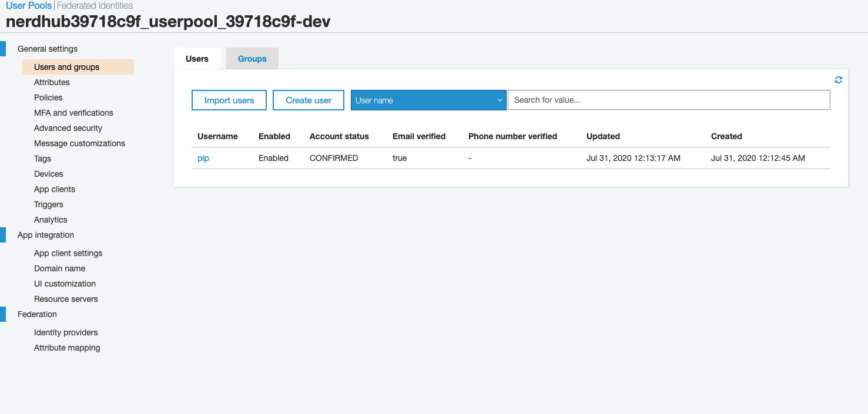Viewport: 868px width, 414px height.
Task: Open details for user pip
Action: (203, 157)
